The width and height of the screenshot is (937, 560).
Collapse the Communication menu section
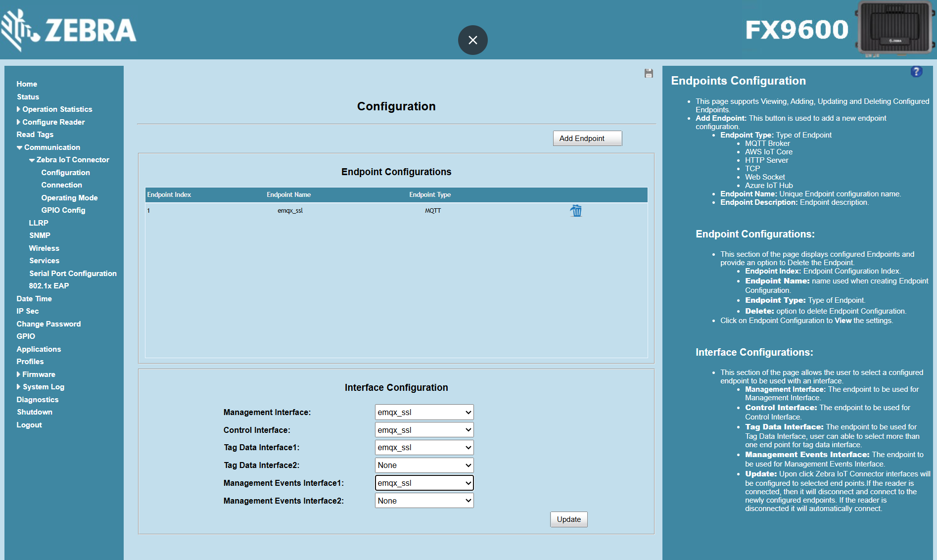click(19, 147)
